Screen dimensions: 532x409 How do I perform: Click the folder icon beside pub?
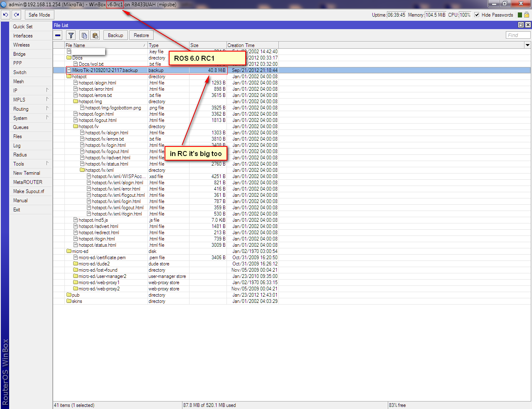click(69, 295)
